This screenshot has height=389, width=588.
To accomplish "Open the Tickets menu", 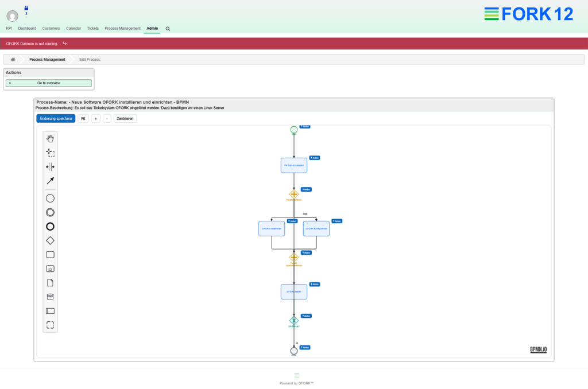I will tap(92, 29).
